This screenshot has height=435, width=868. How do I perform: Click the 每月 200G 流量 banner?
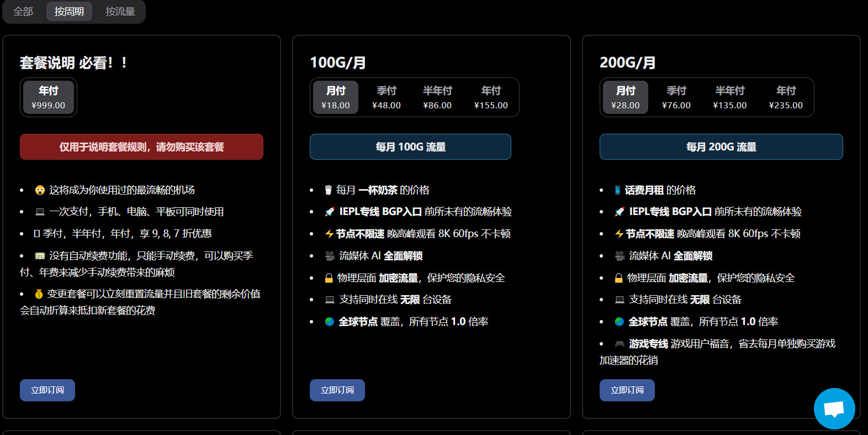[x=721, y=147]
